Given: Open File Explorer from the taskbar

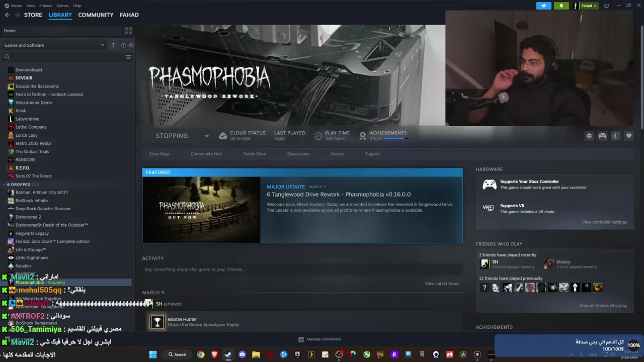Looking at the screenshot, I should point(256,354).
